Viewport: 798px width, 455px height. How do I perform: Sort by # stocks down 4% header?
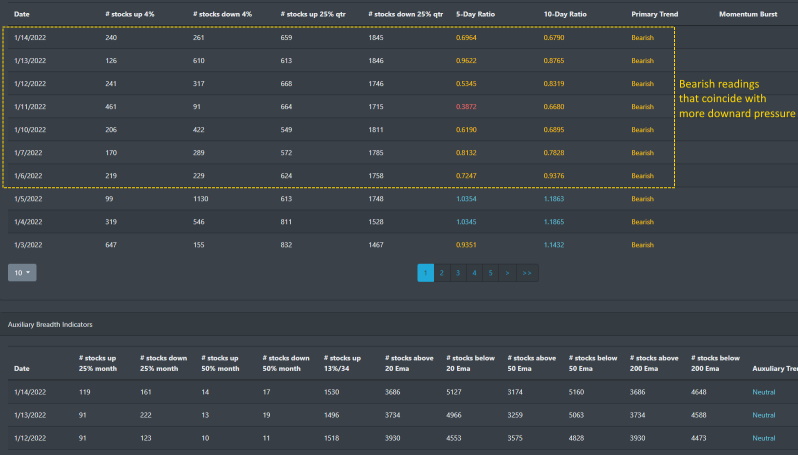(222, 14)
